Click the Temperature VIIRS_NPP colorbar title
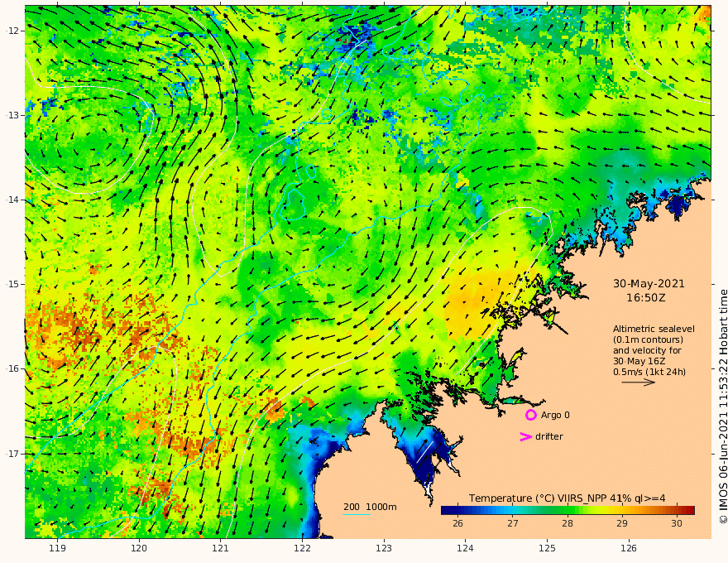The image size is (728, 563). coord(567,498)
